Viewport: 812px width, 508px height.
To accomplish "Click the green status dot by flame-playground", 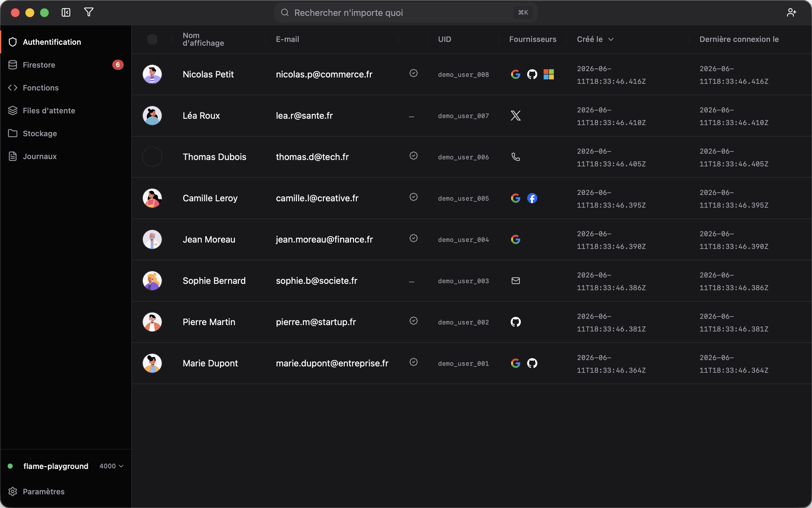I will (10, 466).
